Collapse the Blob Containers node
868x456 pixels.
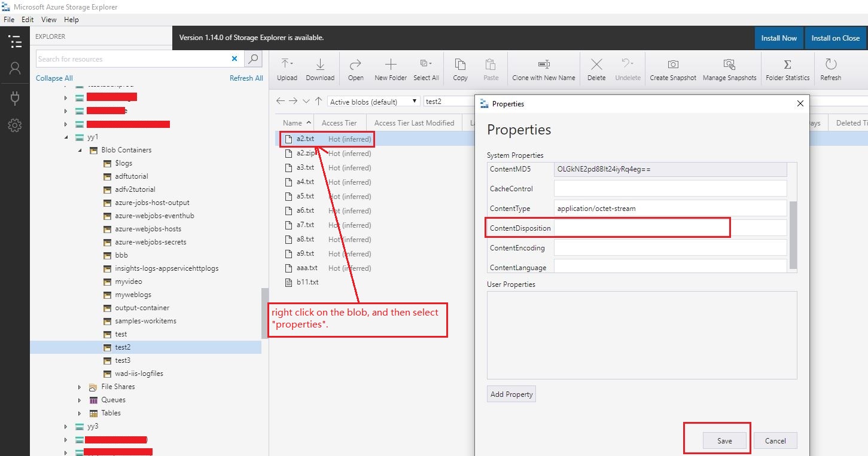pos(79,150)
